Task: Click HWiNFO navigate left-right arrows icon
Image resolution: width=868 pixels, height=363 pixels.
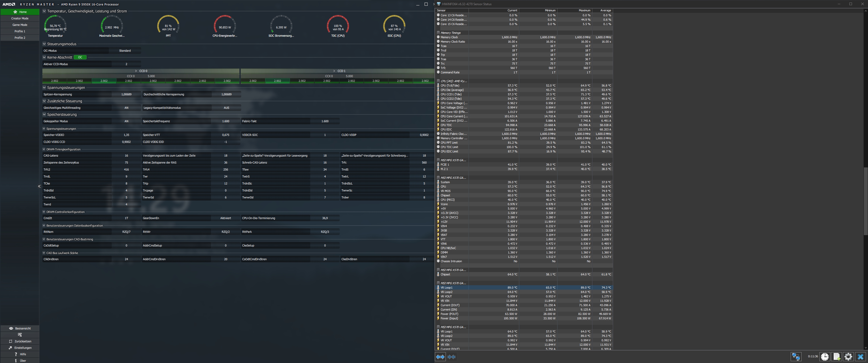Action: pos(440,357)
